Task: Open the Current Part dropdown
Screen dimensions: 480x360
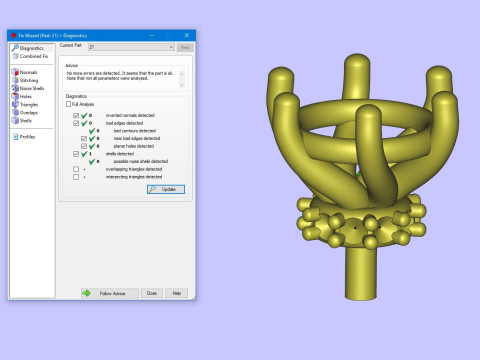Action: pos(131,47)
